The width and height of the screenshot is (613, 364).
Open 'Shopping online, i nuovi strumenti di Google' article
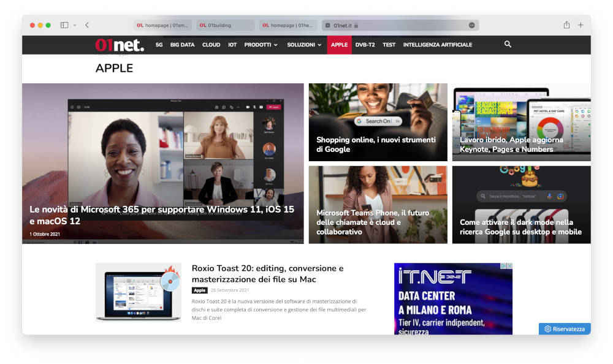[378, 122]
